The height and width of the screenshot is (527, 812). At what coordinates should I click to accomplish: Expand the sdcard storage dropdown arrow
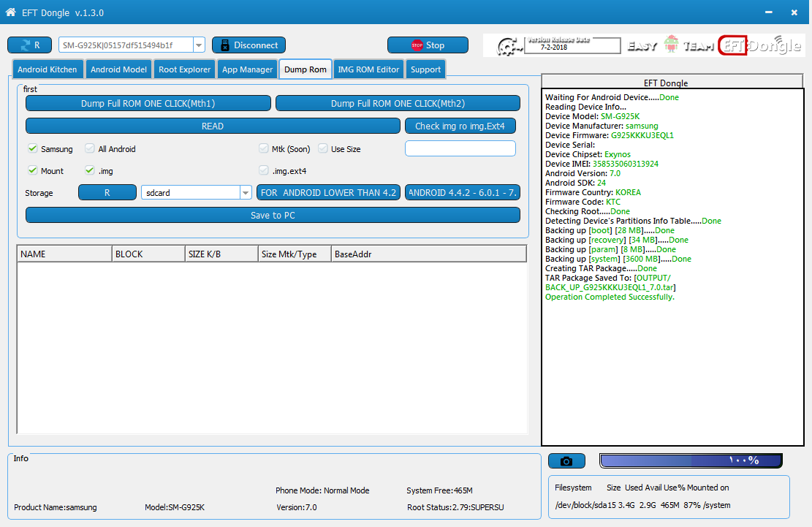pyautogui.click(x=246, y=192)
